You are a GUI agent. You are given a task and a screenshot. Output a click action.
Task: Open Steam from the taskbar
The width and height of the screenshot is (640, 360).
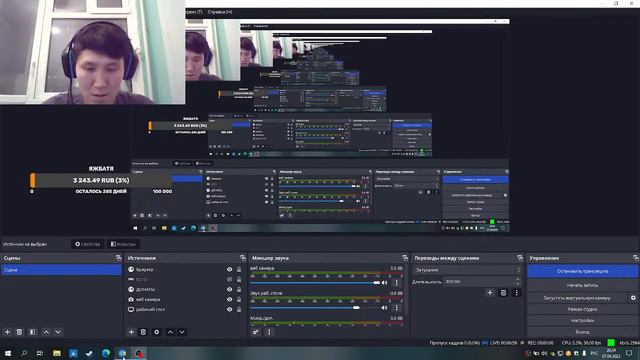[x=89, y=353]
